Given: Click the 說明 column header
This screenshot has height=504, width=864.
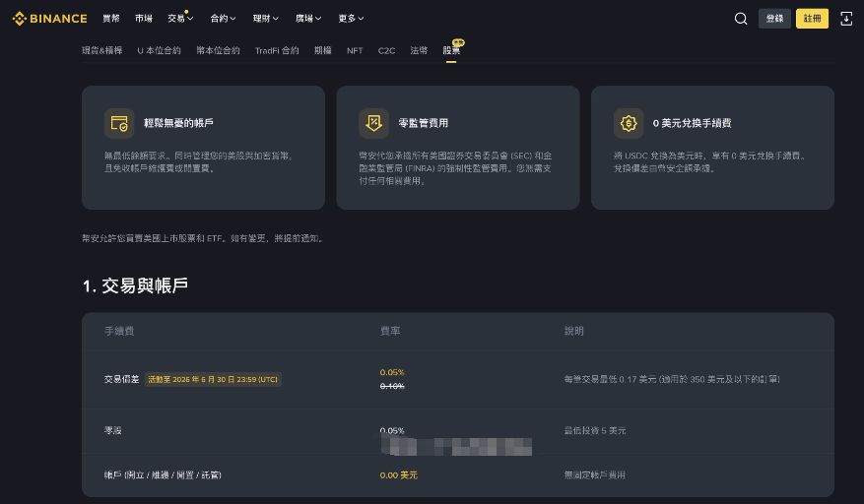Looking at the screenshot, I should 573,331.
